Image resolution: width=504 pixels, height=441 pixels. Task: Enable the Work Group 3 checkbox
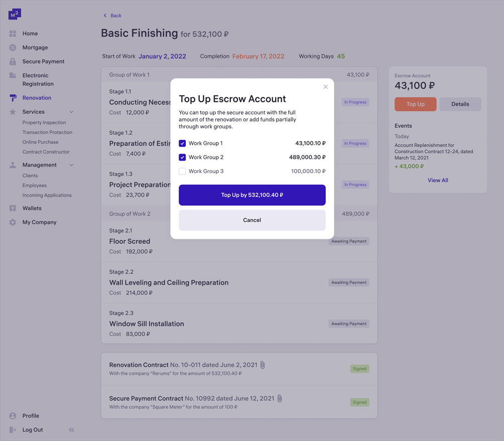pyautogui.click(x=182, y=172)
